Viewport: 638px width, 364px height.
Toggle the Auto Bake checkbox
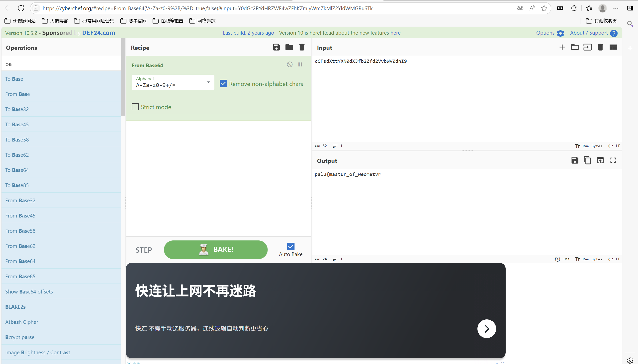click(291, 246)
